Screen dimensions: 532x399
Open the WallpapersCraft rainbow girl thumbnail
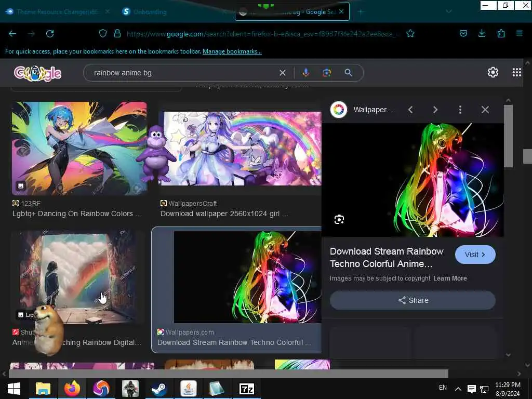coord(240,149)
